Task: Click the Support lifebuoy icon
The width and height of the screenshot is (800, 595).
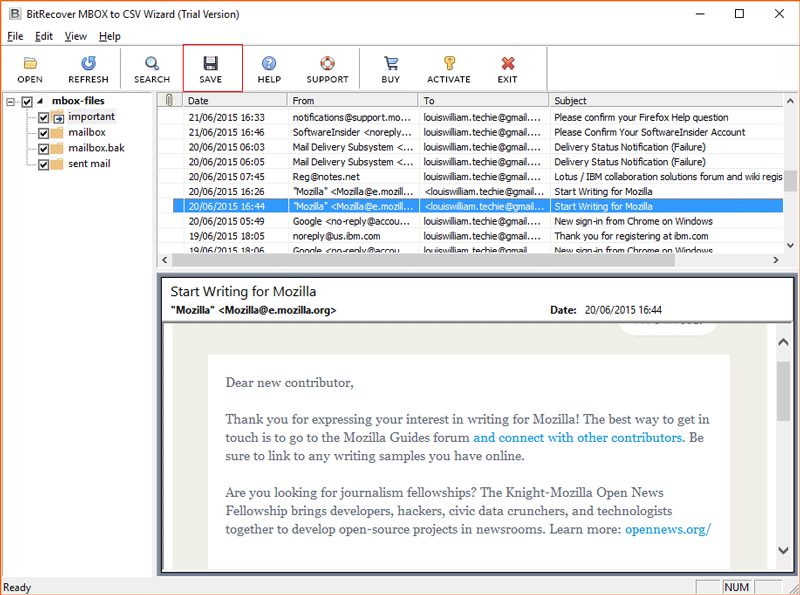Action: tap(327, 63)
